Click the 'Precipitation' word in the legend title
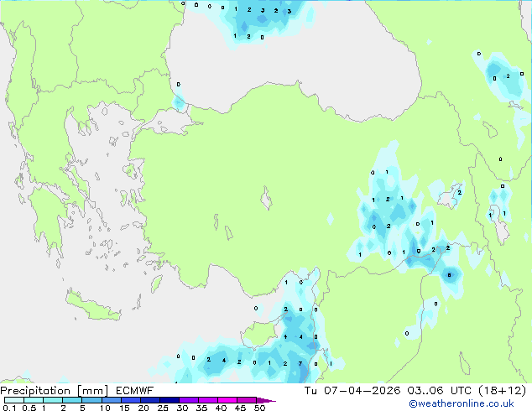This screenshot has width=532, height=411. pos(35,391)
